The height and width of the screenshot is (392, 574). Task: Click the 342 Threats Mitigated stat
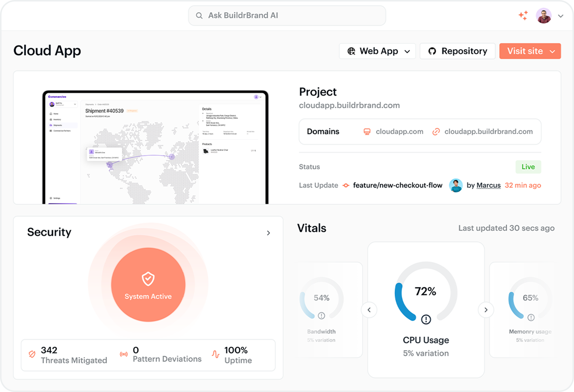click(x=74, y=355)
